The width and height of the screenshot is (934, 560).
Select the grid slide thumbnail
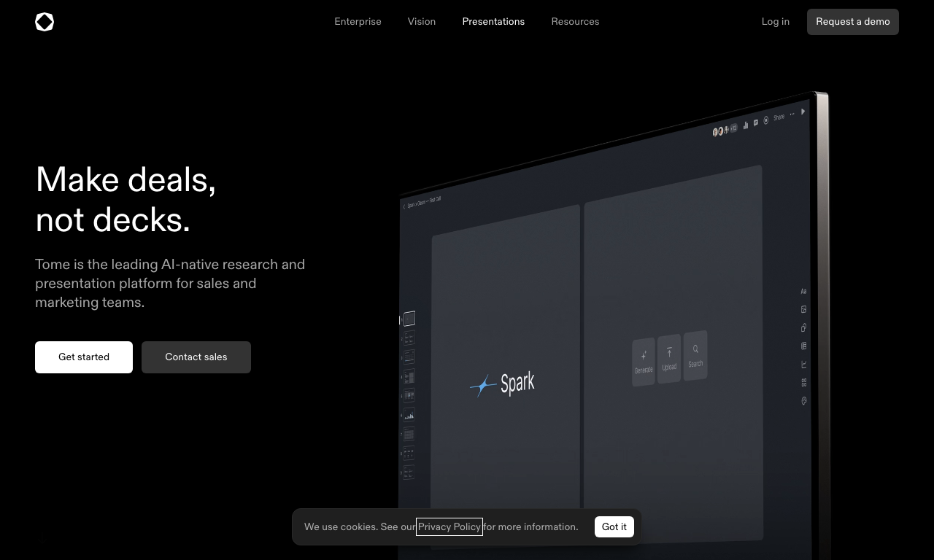click(x=409, y=433)
